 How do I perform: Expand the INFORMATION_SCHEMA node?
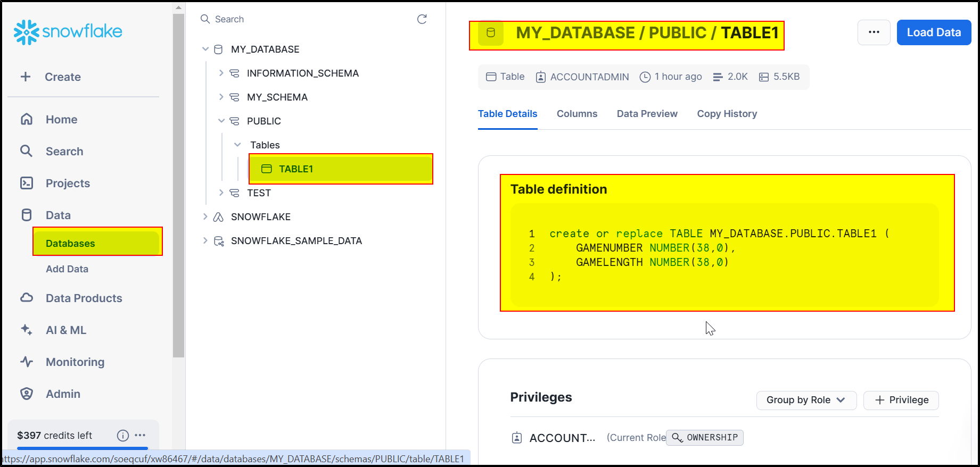pyautogui.click(x=221, y=73)
